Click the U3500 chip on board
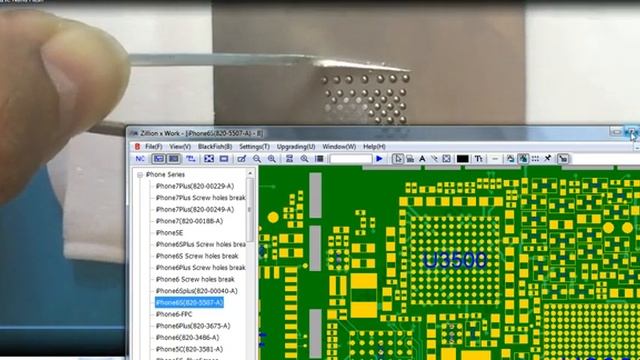 click(455, 260)
